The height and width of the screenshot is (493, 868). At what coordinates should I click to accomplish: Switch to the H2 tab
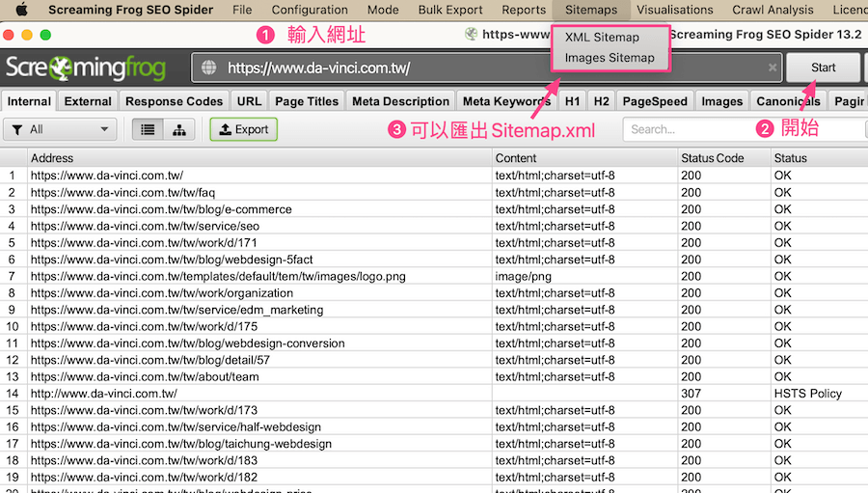pos(601,101)
